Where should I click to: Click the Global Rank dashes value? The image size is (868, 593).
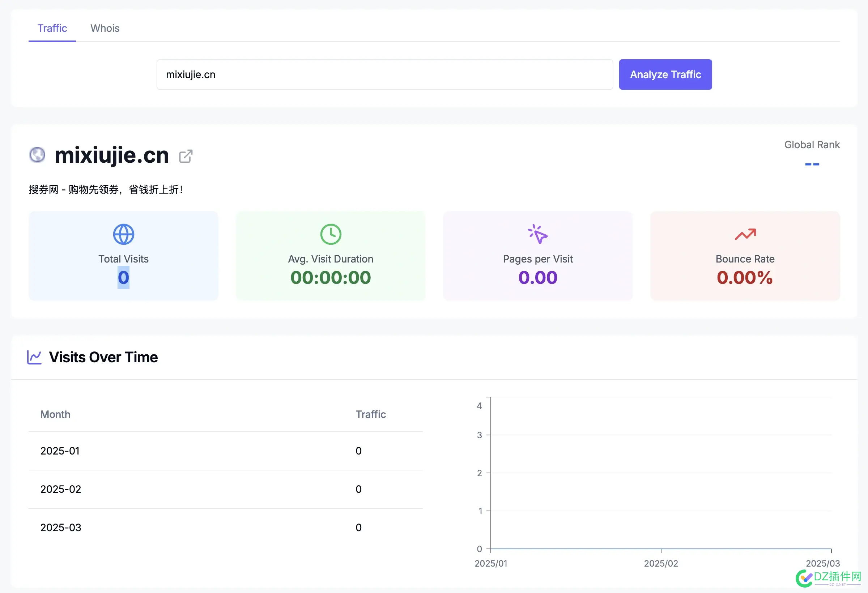click(812, 164)
